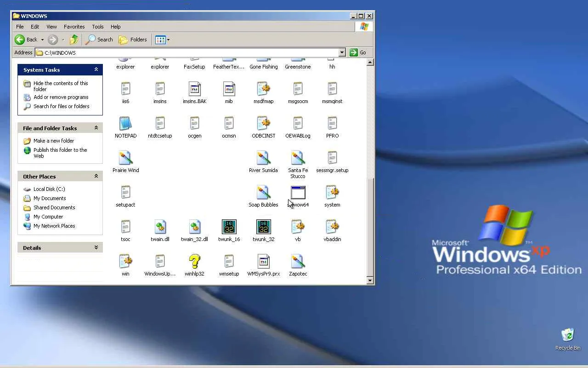This screenshot has height=368, width=588.
Task: Open My Documents from Other Places
Action: click(x=50, y=198)
